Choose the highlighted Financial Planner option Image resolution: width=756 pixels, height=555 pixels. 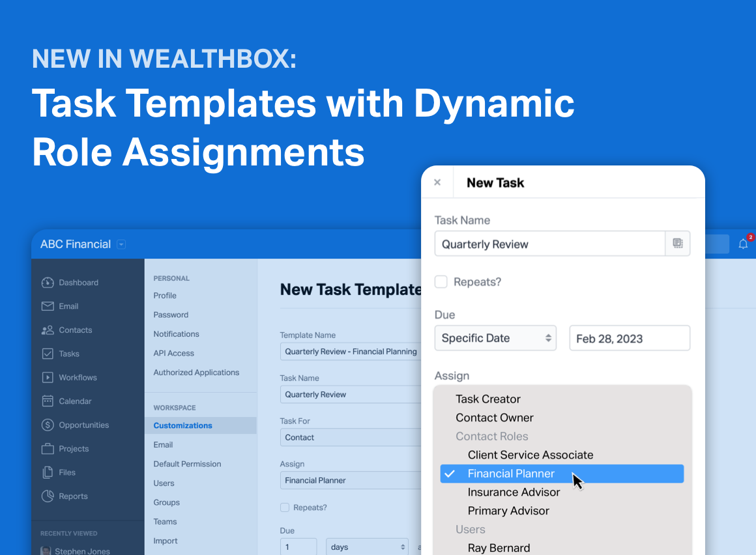click(562, 474)
